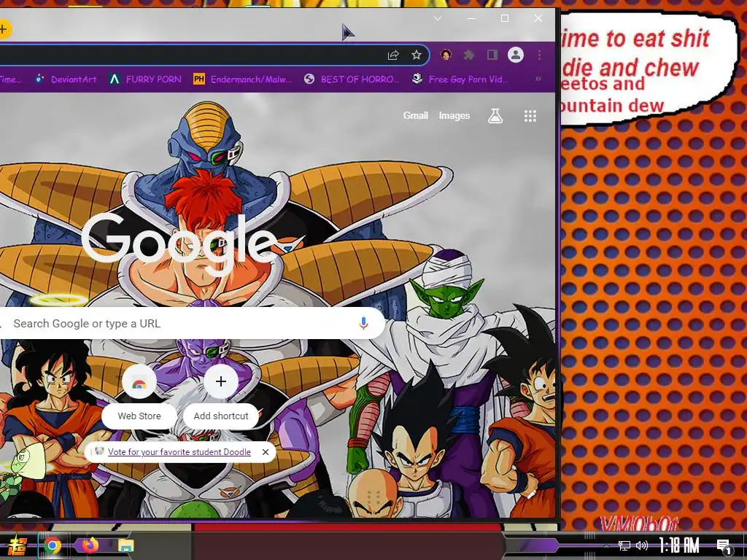Open the Endermanch/Malw... bookmark

(x=243, y=79)
